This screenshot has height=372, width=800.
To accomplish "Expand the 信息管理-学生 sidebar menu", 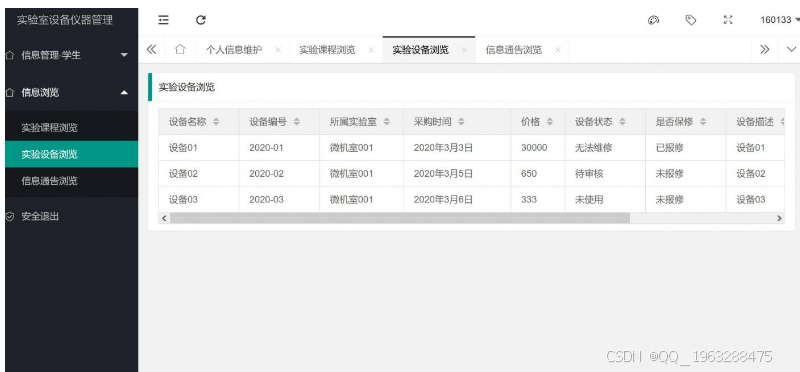I will click(71, 55).
